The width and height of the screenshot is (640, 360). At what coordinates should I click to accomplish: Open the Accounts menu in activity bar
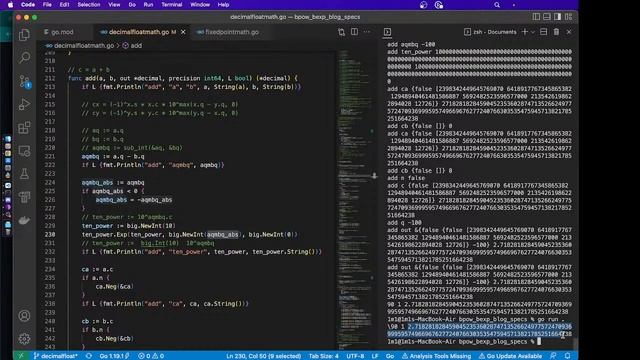coord(24,316)
